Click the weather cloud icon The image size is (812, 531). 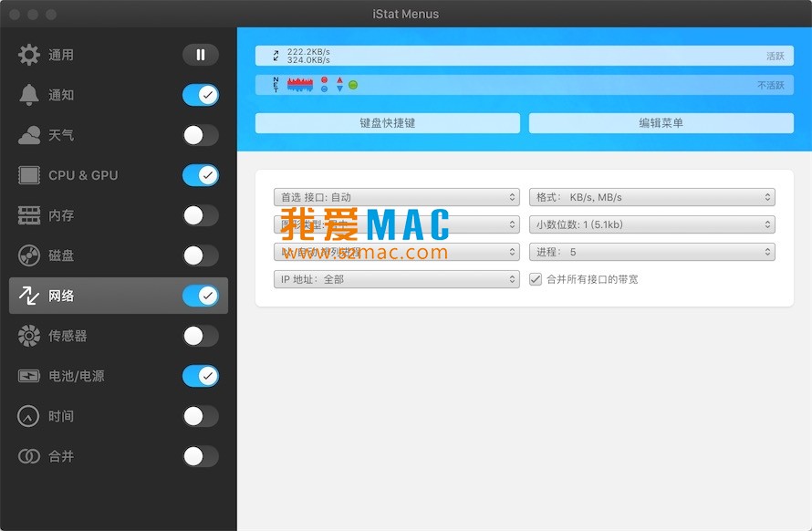click(29, 135)
